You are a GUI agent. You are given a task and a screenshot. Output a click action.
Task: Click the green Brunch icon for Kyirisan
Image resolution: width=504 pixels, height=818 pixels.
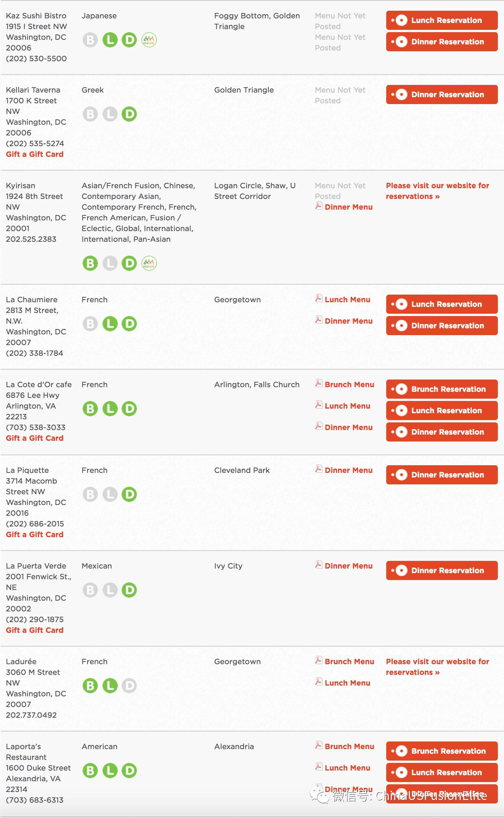coord(90,263)
